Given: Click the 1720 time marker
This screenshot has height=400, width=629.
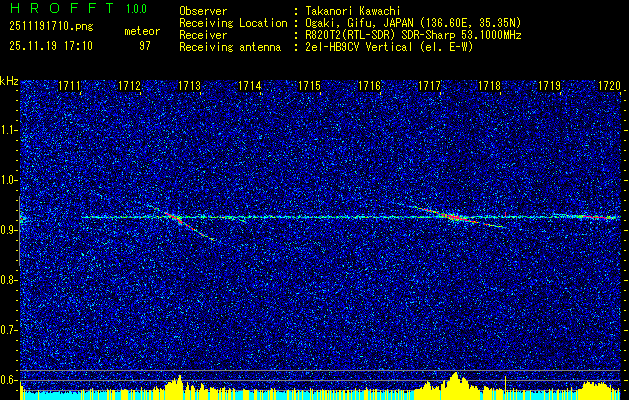Looking at the screenshot, I should coord(609,85).
